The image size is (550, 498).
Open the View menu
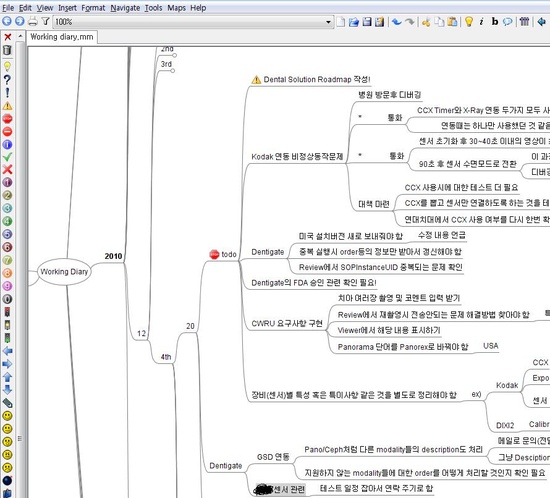[x=45, y=8]
